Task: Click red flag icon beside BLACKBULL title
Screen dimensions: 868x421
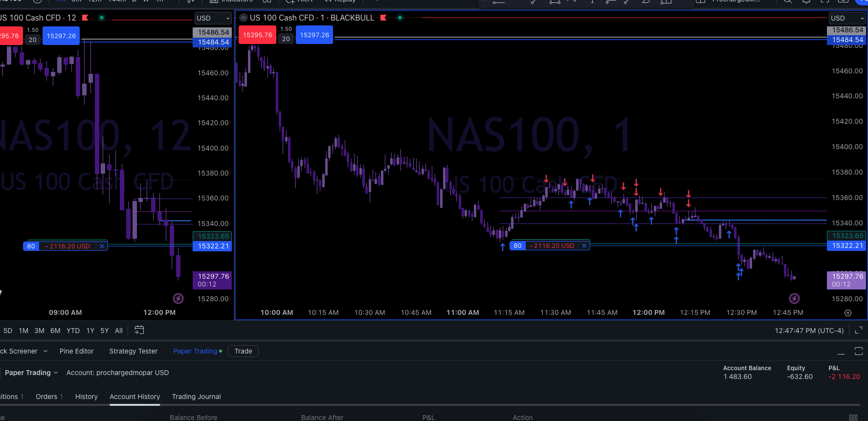Action: (x=383, y=18)
